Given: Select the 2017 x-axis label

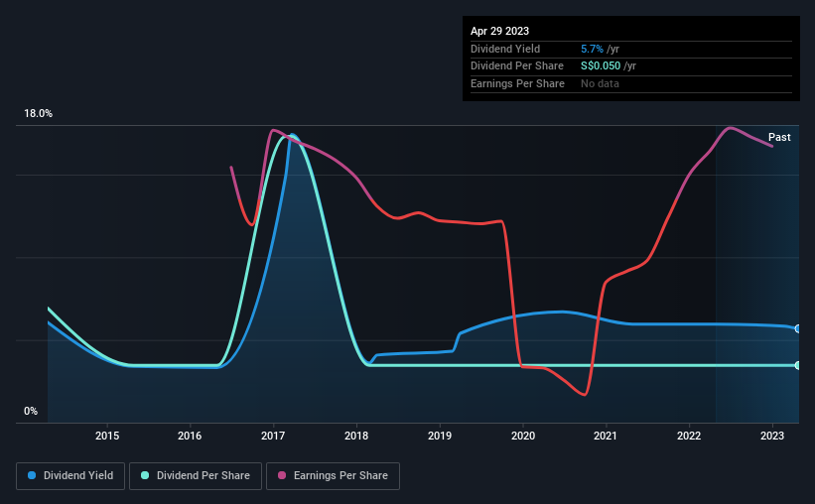Looking at the screenshot, I should [x=273, y=436].
